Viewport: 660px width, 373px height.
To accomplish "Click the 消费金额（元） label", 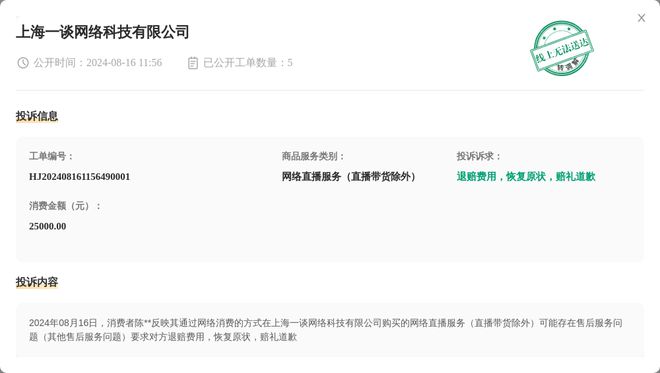I will coord(65,206).
